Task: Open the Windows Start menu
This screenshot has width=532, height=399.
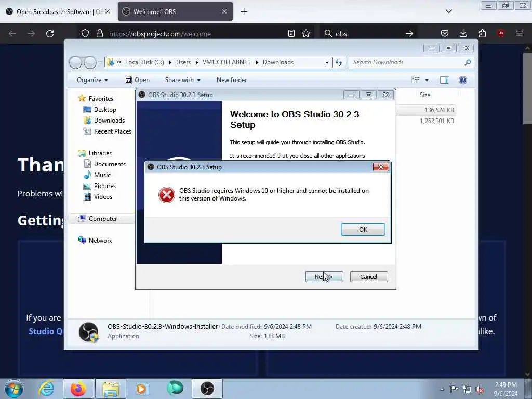Action: pyautogui.click(x=14, y=389)
